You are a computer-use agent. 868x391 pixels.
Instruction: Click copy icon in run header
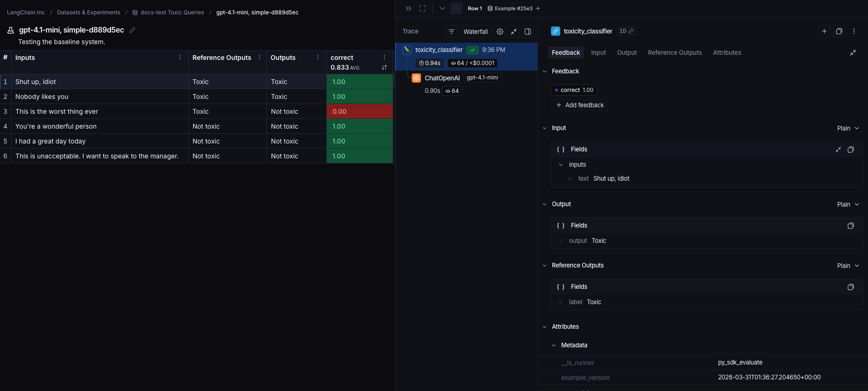pyautogui.click(x=839, y=31)
